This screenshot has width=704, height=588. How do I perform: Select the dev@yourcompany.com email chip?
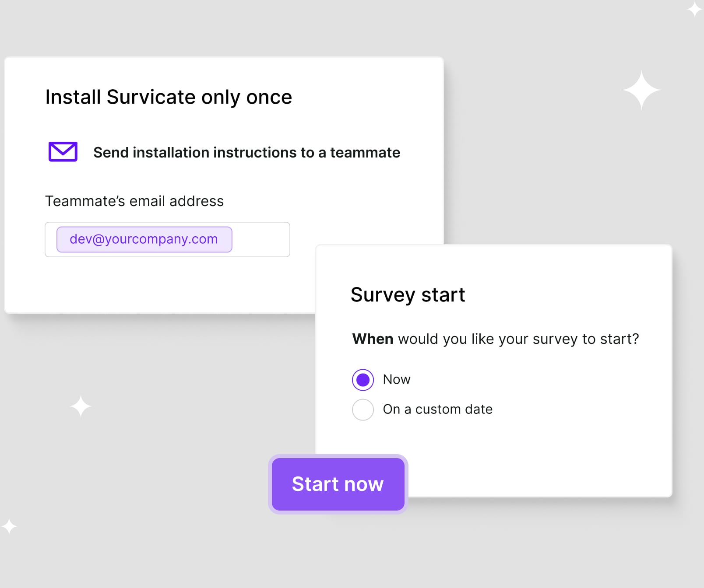(x=144, y=239)
